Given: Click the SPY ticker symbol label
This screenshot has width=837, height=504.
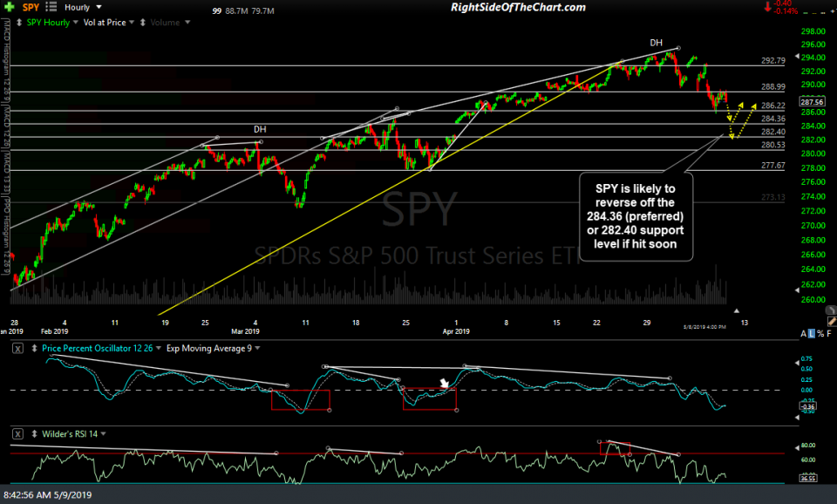Looking at the screenshot, I should point(31,7).
